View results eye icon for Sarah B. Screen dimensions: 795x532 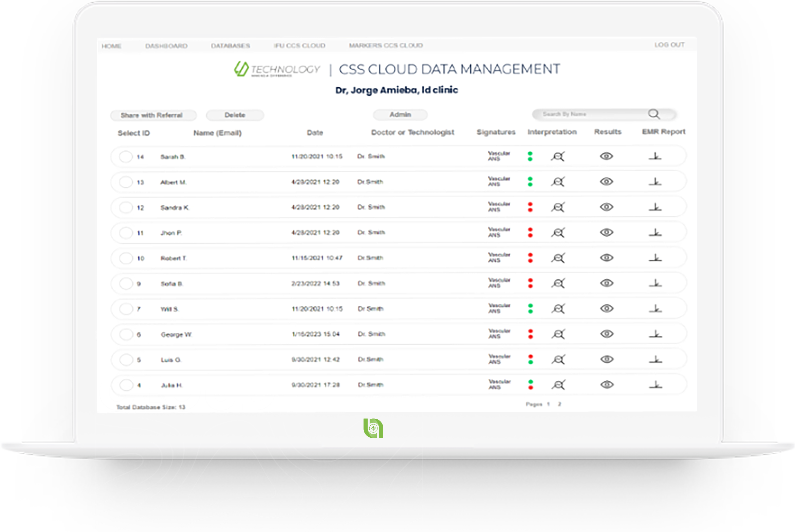[x=606, y=156]
